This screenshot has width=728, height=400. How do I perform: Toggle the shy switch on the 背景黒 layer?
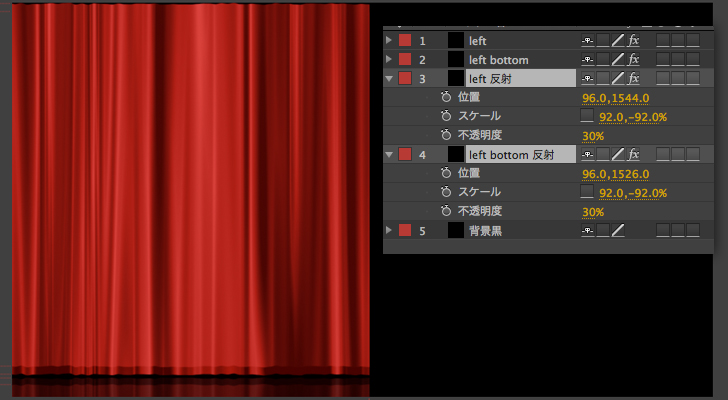587,231
